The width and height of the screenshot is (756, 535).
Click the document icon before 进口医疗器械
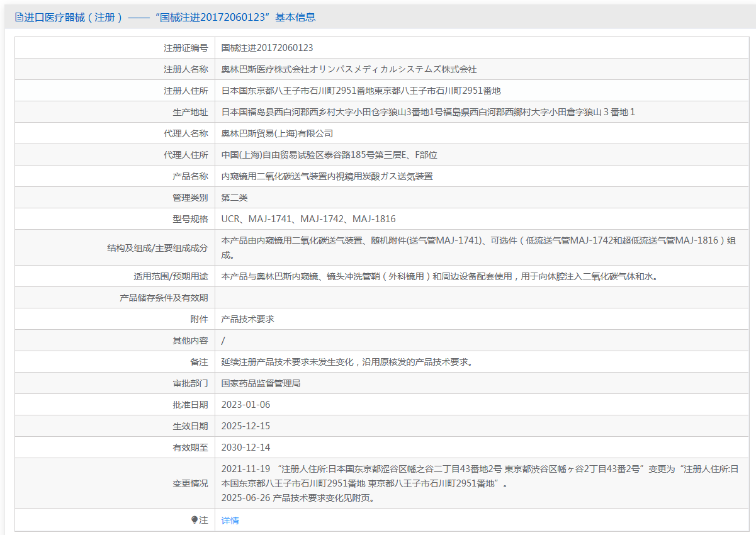[x=18, y=17]
